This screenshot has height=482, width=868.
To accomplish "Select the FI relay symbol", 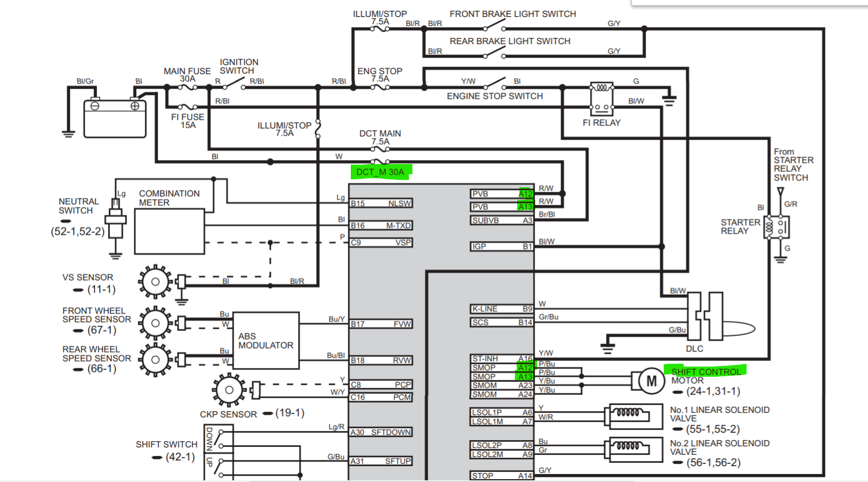I will point(601,98).
